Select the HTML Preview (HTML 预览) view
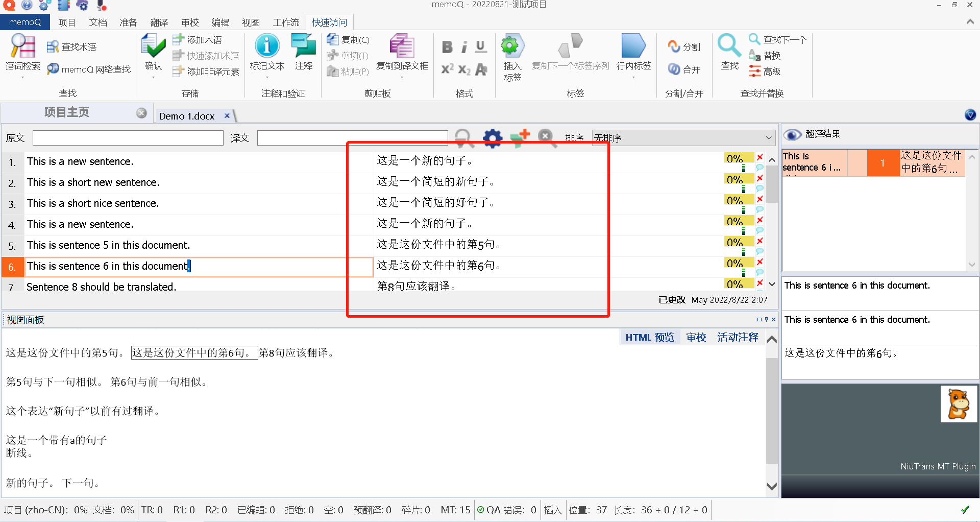The image size is (980, 522). click(650, 338)
